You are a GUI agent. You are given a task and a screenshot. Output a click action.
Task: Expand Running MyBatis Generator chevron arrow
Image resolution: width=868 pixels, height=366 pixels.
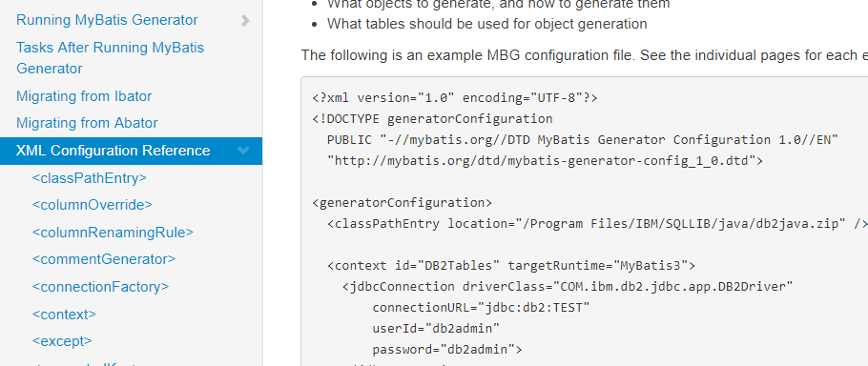pos(245,20)
